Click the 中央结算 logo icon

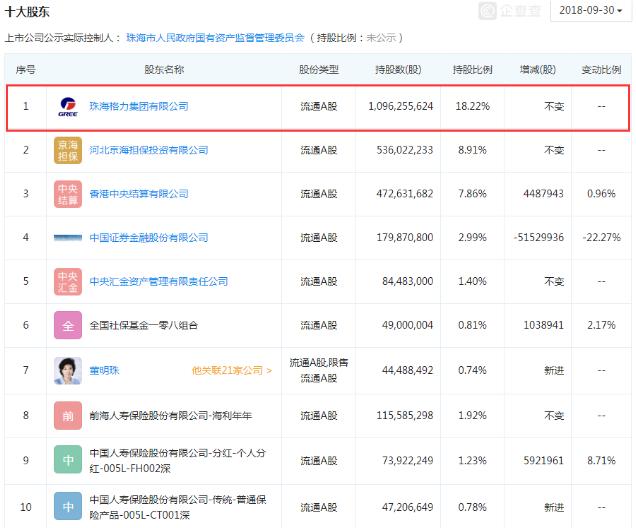[68, 194]
